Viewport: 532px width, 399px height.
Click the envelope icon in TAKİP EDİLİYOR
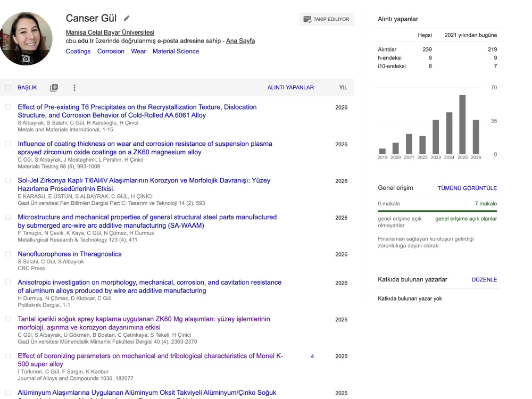point(307,19)
